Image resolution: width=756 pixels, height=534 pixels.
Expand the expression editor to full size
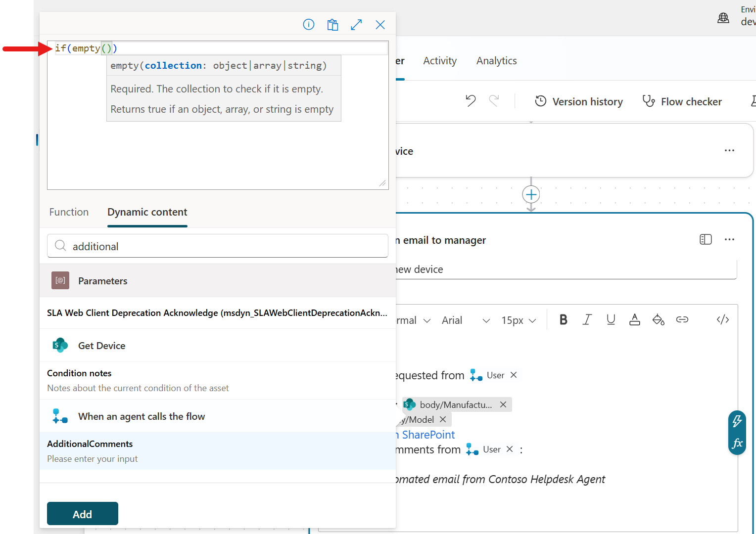click(x=356, y=25)
